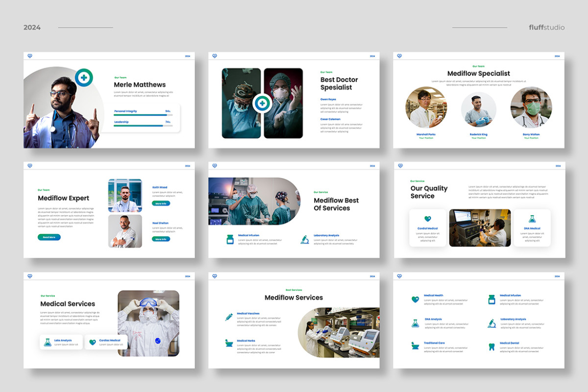588x392 pixels.
Task: Click the Medical Dental tooth icon
Action: click(491, 347)
